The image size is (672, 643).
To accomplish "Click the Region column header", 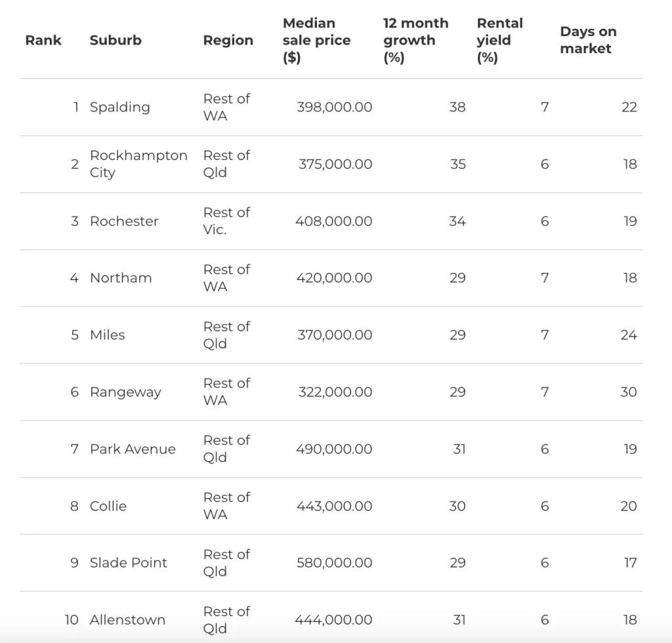I will click(x=228, y=40).
